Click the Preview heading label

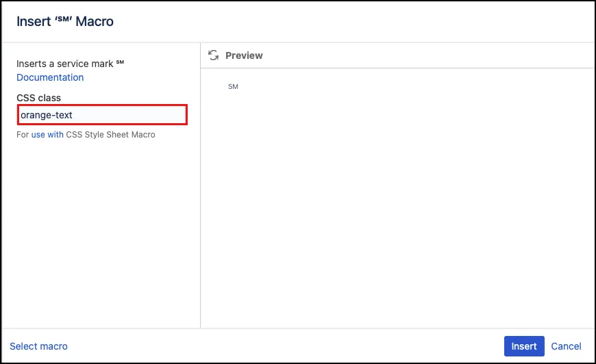(x=244, y=55)
